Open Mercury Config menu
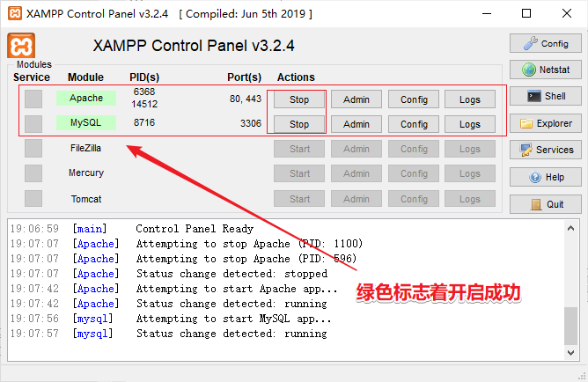 point(414,173)
